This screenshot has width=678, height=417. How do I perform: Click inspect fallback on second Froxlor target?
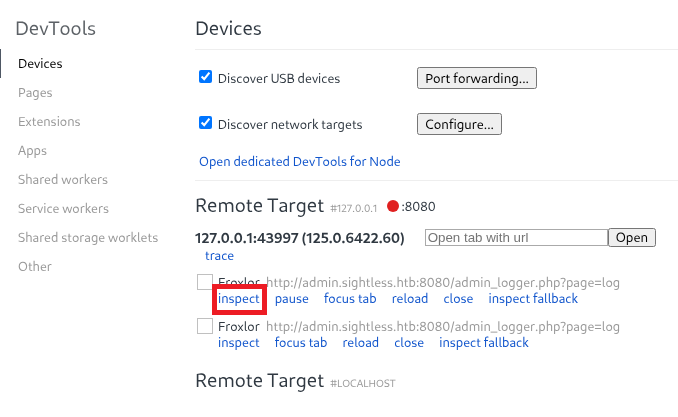tap(484, 343)
